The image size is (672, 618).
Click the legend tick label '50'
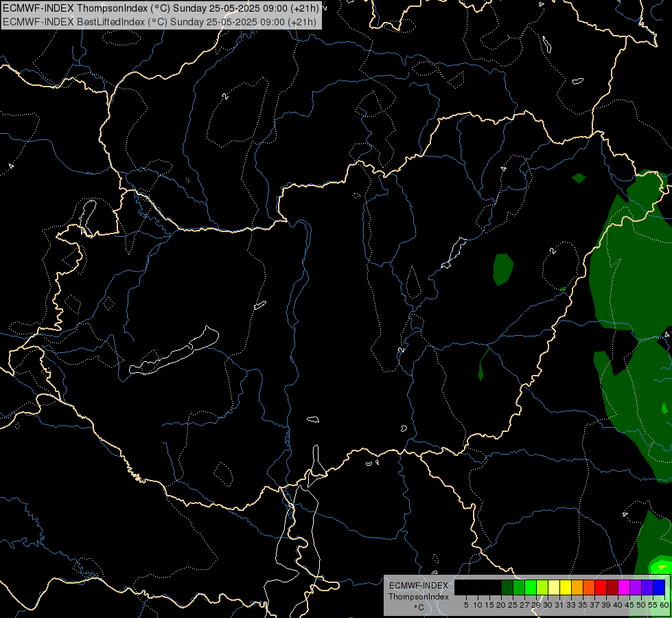[x=641, y=605]
